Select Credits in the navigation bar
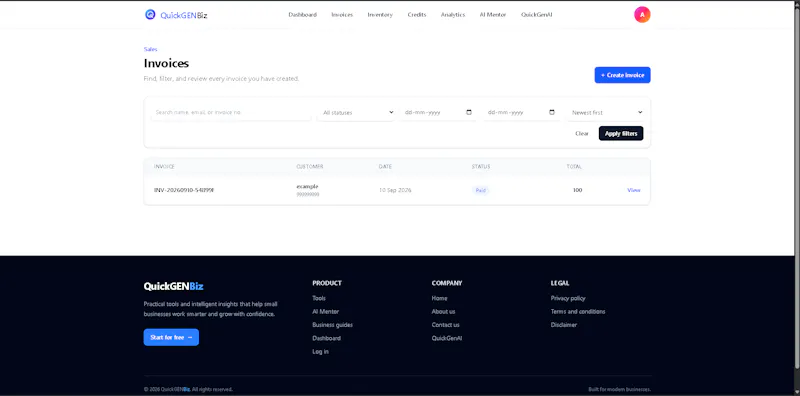The image size is (800, 396). tap(417, 15)
